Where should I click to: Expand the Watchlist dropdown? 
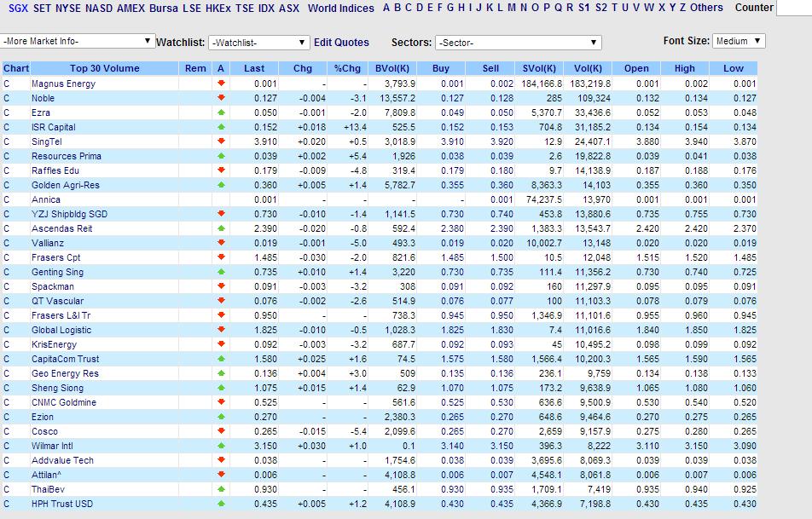[259, 43]
